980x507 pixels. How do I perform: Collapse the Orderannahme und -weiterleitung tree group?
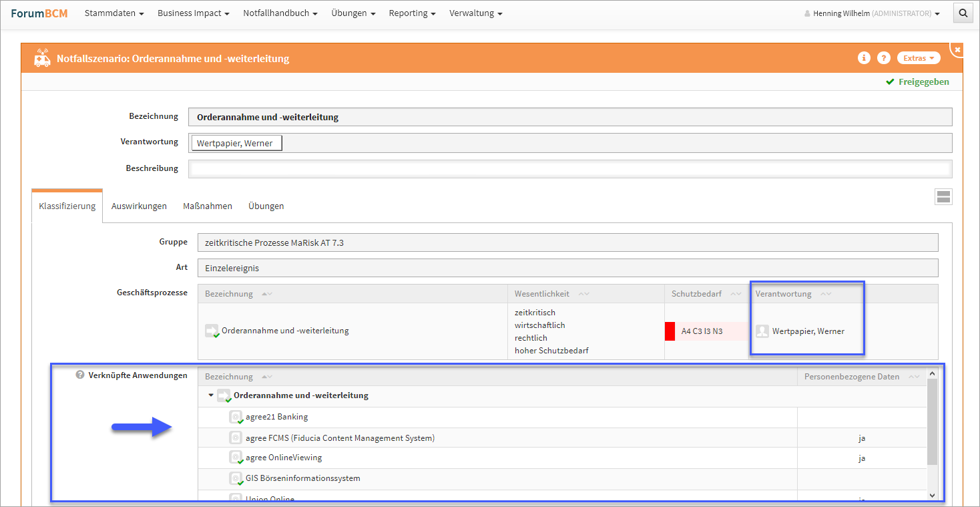click(211, 395)
